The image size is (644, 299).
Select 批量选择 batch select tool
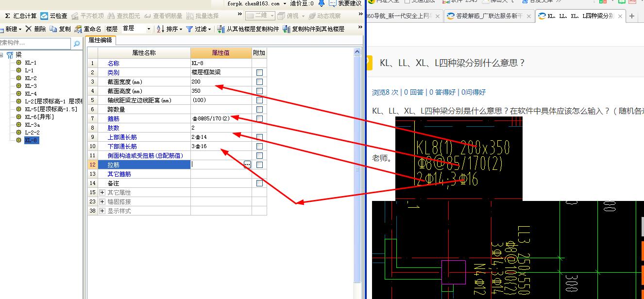(x=203, y=16)
